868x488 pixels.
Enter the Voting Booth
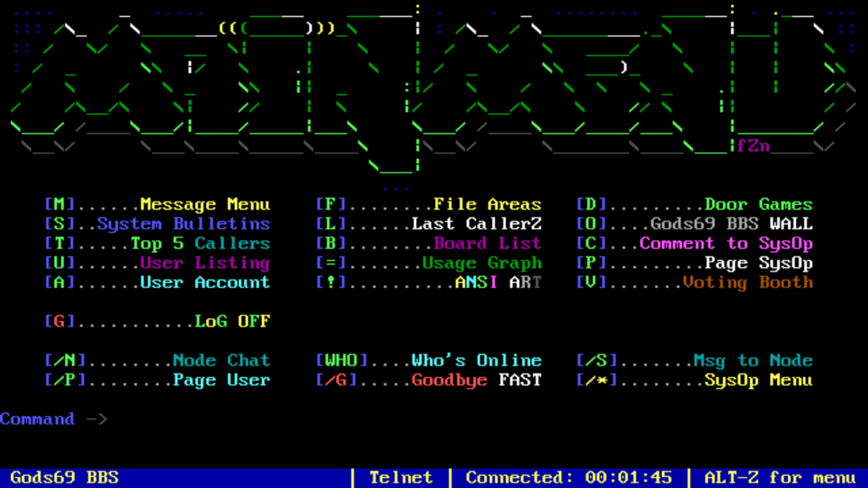point(747,282)
